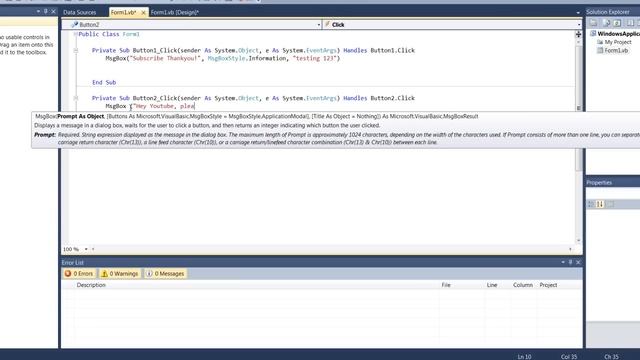Click the editor split-window handle
Image resolution: width=640 pixels, height=360 pixels.
(x=578, y=34)
